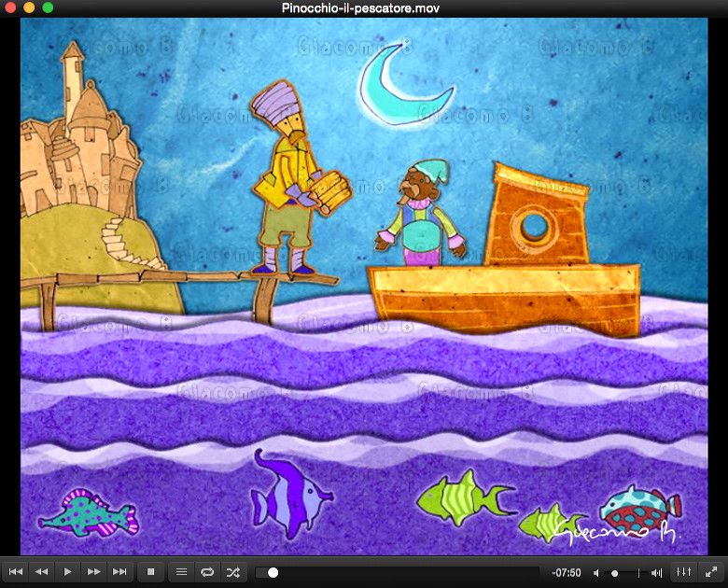Enter fullscreen mode
The width and height of the screenshot is (728, 588).
click(x=711, y=572)
